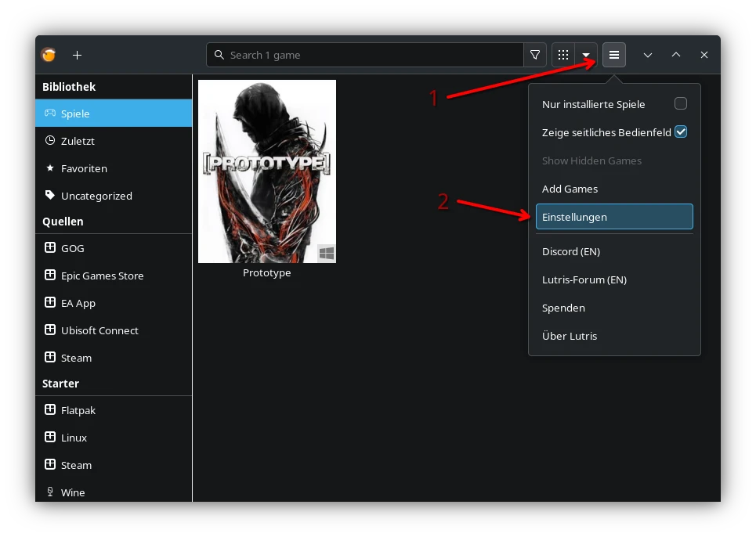Open the filter funnel icon
This screenshot has width=756, height=537.
(535, 55)
